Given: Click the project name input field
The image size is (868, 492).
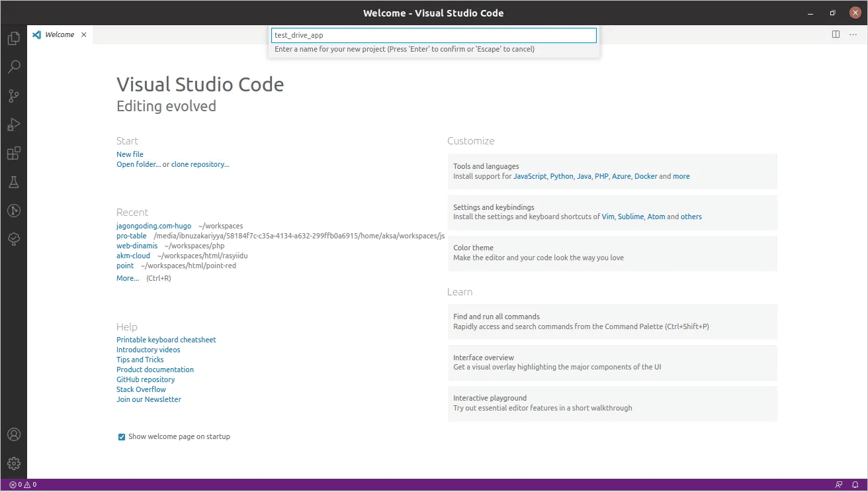Looking at the screenshot, I should [x=434, y=35].
